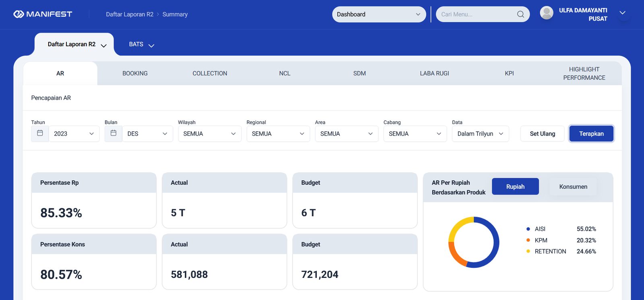The width and height of the screenshot is (644, 300).
Task: Switch to the COLLECTION tab
Action: tap(210, 74)
